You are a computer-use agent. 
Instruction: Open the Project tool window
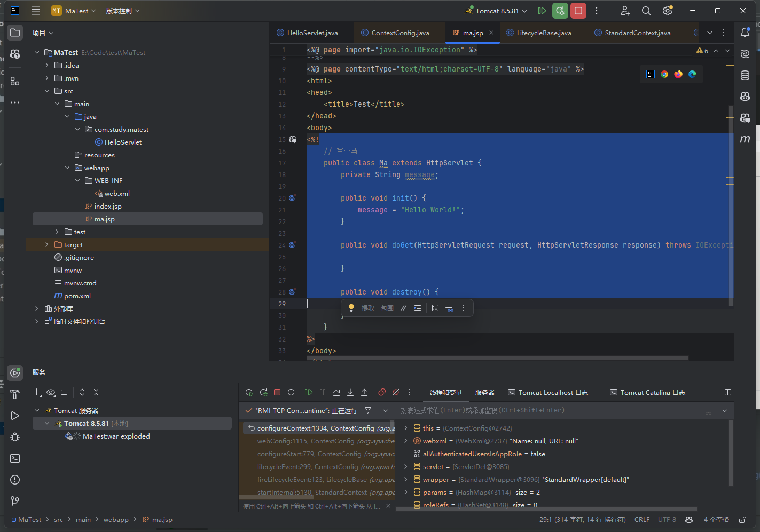pyautogui.click(x=15, y=33)
